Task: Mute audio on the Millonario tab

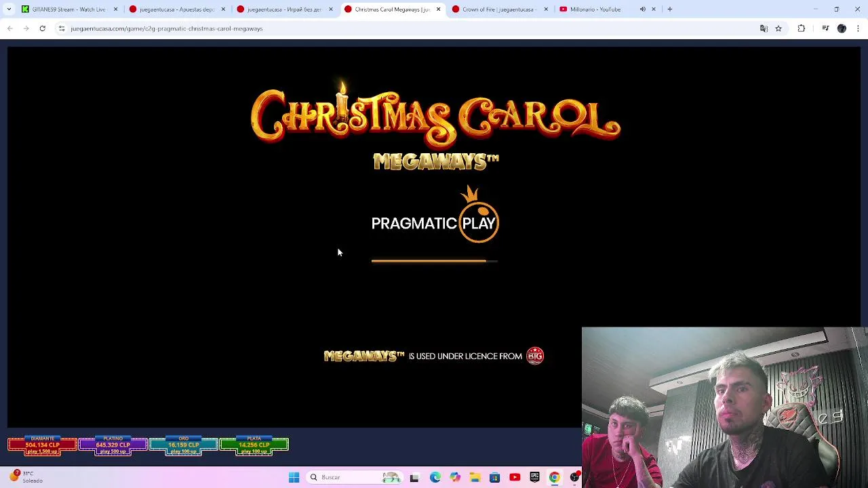Action: 642,9
